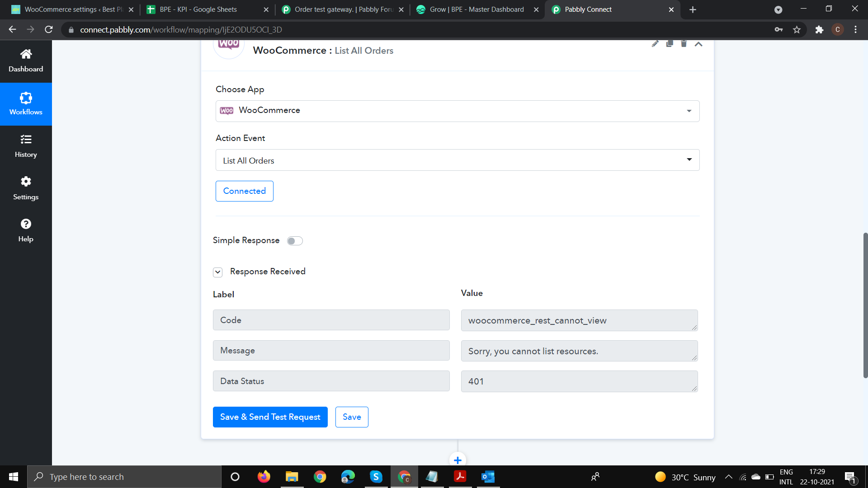Open the OneDrive cloud tray icon
Screen dimensions: 868x488
pos(756,477)
